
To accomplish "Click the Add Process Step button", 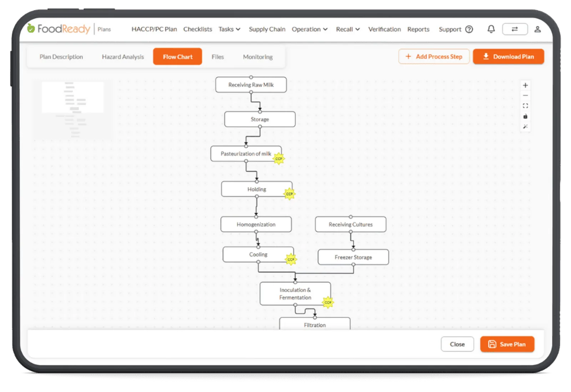I will coord(434,56).
